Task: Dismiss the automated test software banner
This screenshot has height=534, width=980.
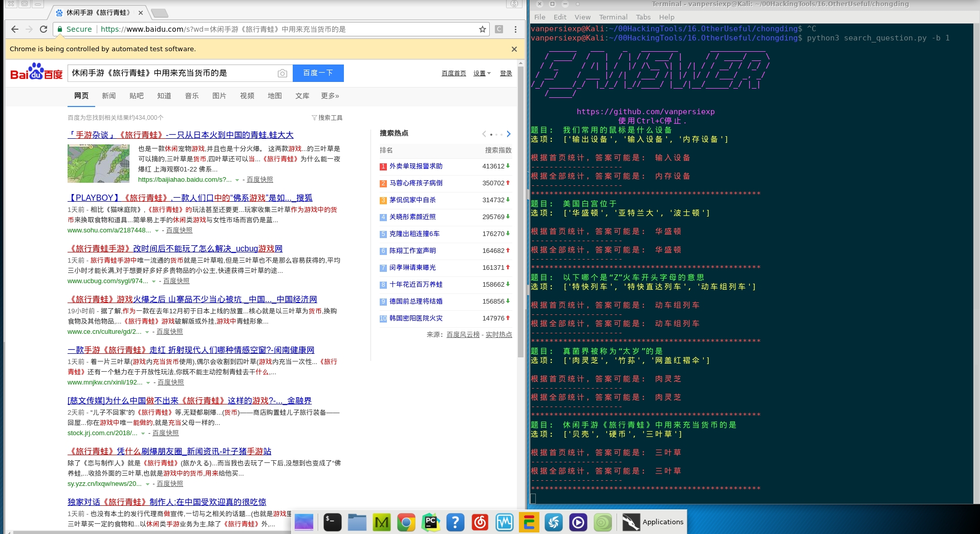Action: [x=514, y=49]
